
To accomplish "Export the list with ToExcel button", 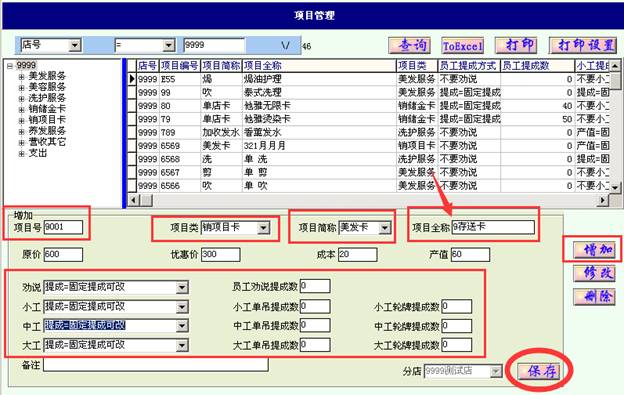I will coord(463,46).
